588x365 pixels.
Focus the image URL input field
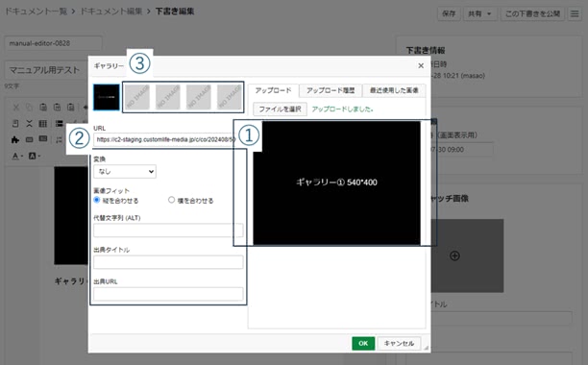coord(165,139)
